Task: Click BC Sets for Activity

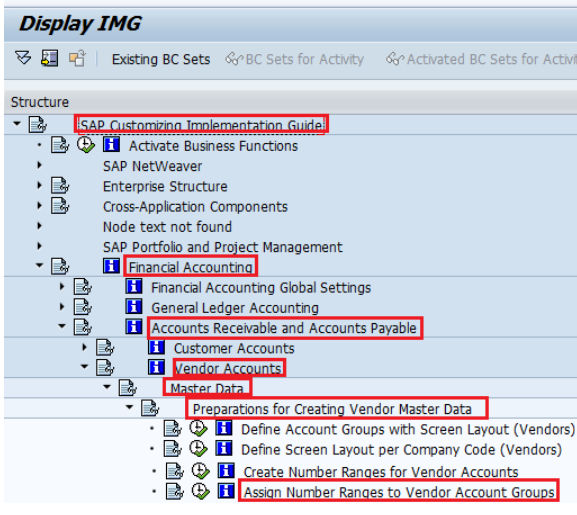Action: tap(295, 59)
